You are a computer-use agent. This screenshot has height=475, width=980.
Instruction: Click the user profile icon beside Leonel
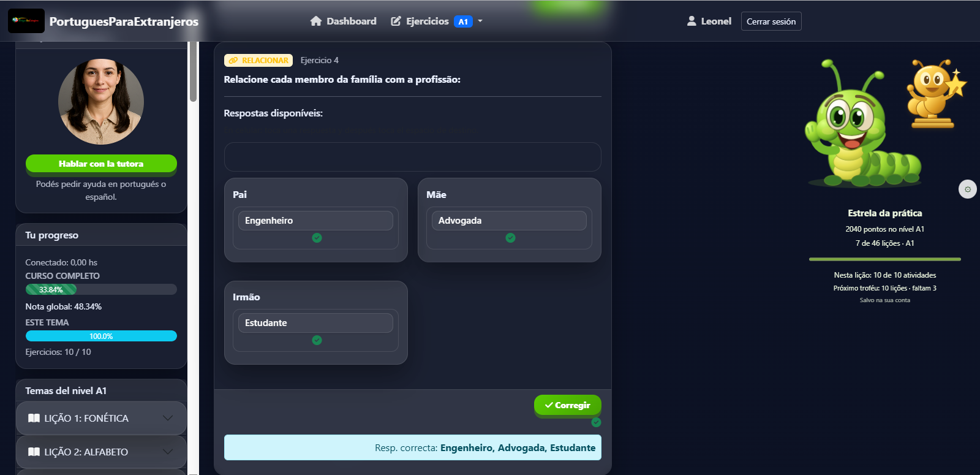tap(692, 21)
